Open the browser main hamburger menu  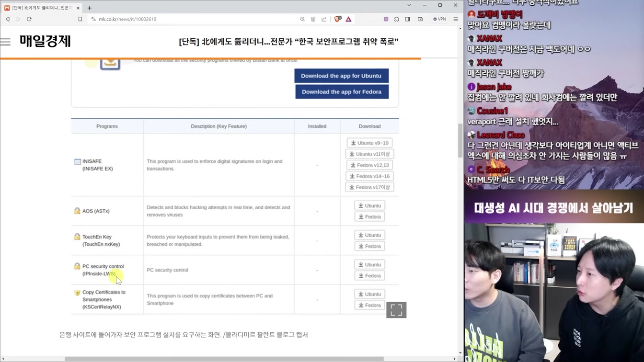[456, 19]
